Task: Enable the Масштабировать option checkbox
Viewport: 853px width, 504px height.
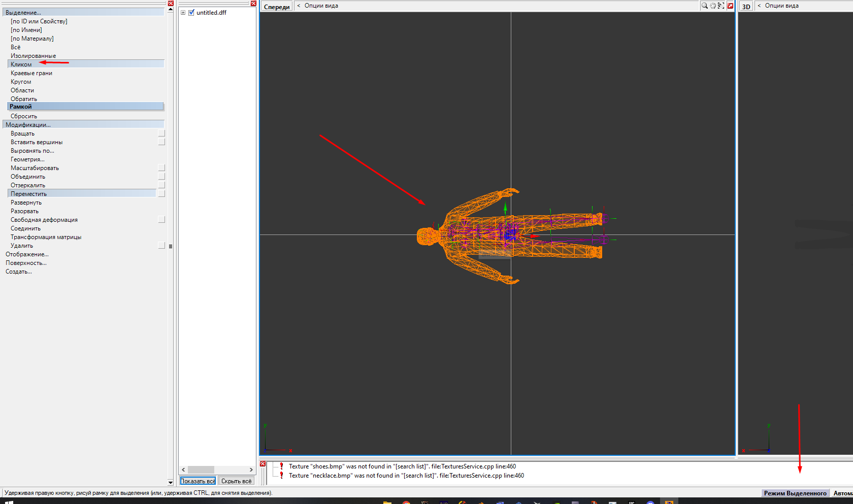Action: click(161, 168)
